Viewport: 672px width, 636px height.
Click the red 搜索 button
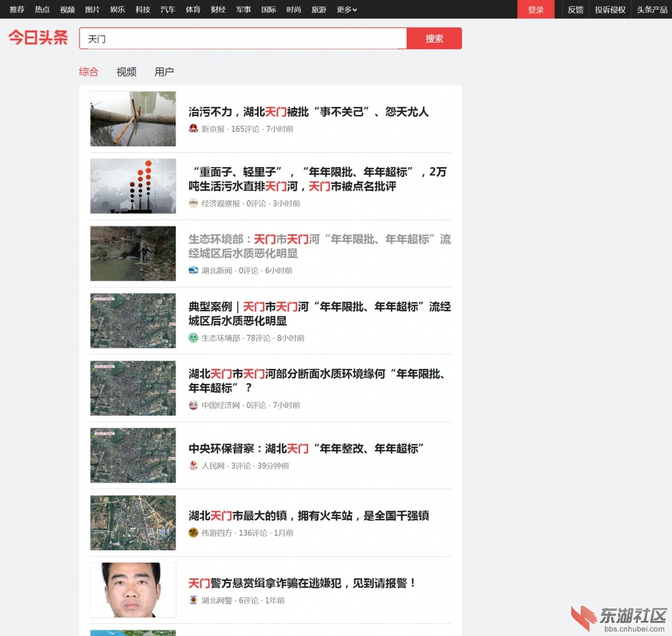435,39
